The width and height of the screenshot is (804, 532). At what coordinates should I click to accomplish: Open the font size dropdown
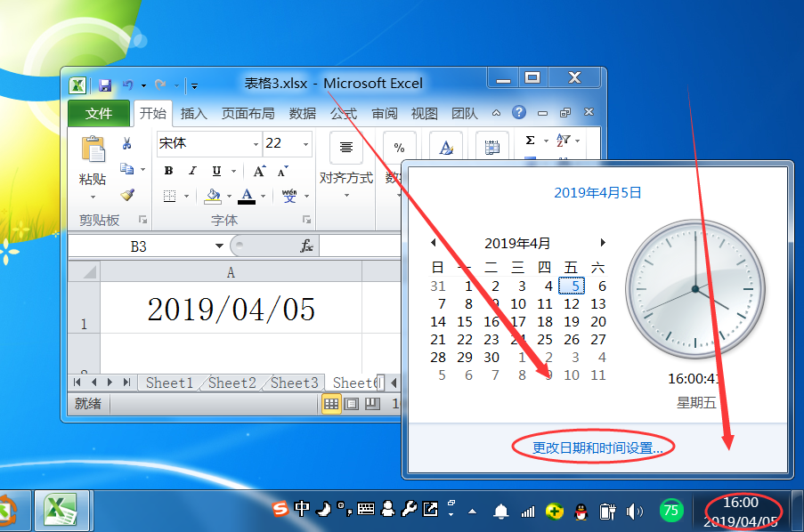[x=305, y=144]
